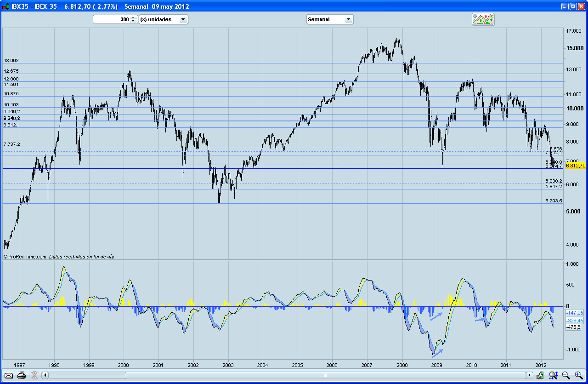Zoom in with the magnifier plus icon
This screenshot has height=384, width=588.
click(x=578, y=375)
